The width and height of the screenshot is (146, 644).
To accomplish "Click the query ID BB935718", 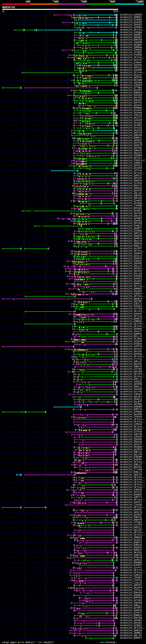I will pyautogui.click(x=8, y=8).
